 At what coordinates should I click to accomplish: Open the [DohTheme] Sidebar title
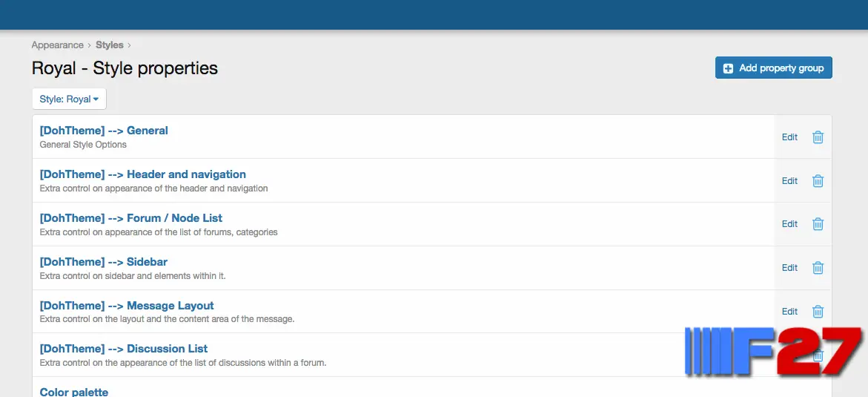pos(103,262)
